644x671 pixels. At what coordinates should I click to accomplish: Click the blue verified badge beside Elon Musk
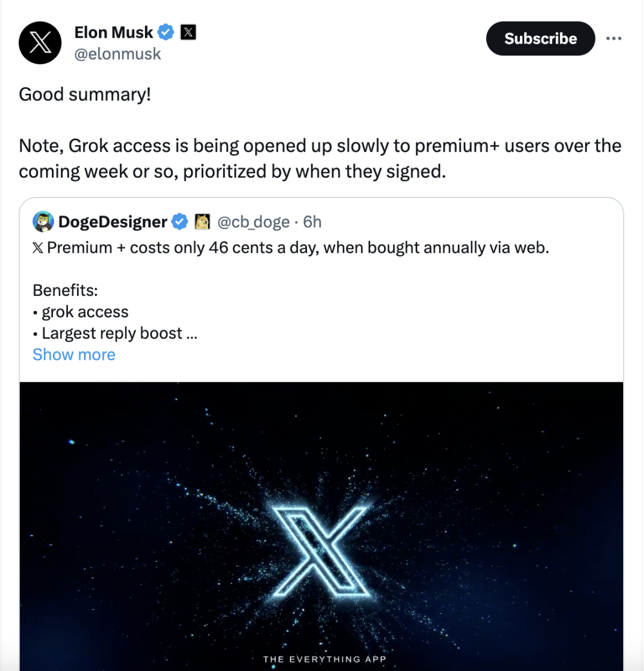[166, 32]
